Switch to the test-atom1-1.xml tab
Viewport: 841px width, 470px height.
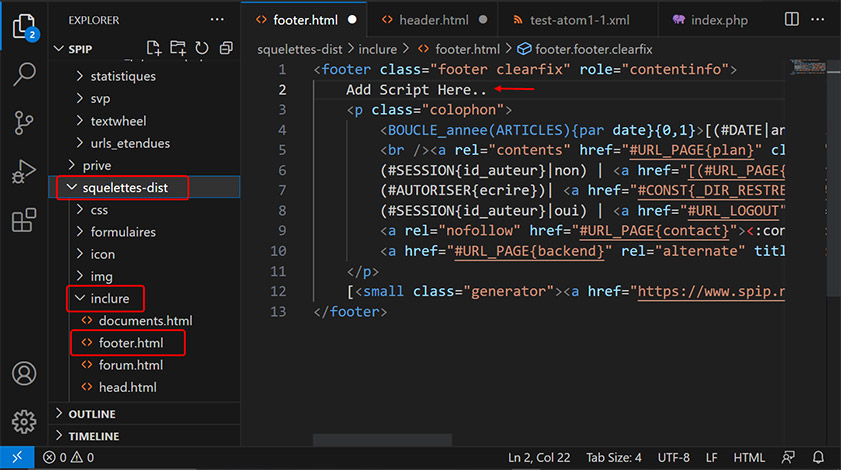click(577, 20)
